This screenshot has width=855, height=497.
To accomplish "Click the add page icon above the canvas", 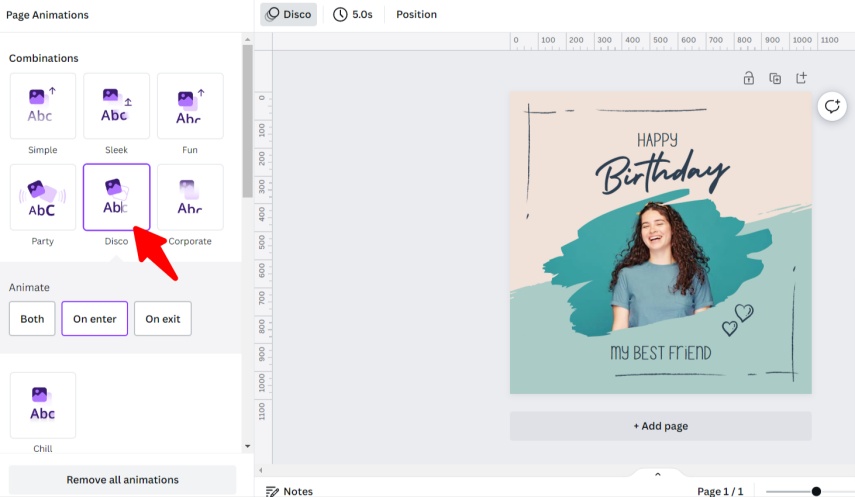I will point(801,78).
